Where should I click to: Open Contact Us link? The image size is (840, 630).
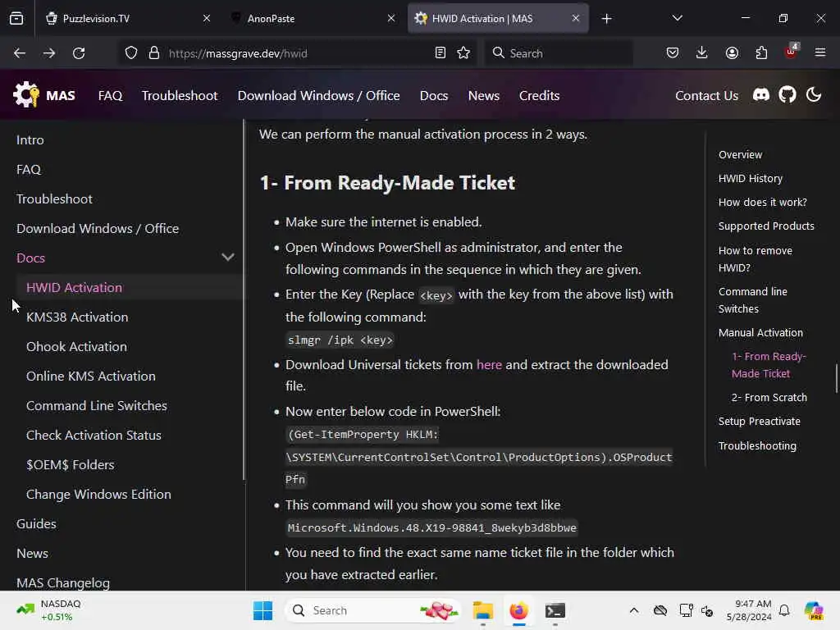[706, 95]
